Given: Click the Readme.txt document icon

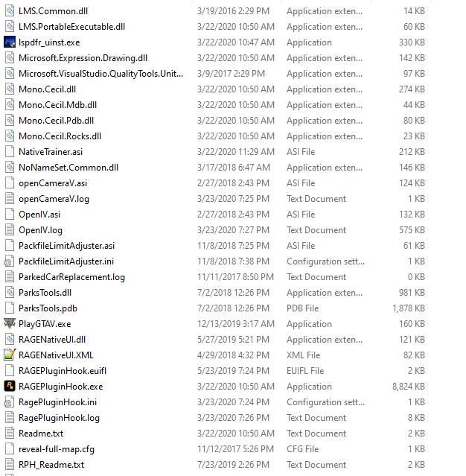Looking at the screenshot, I should [10, 434].
